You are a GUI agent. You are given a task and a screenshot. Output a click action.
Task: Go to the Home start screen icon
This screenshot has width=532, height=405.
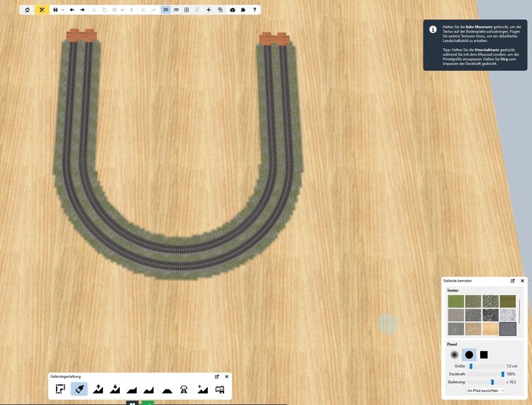coord(28,10)
